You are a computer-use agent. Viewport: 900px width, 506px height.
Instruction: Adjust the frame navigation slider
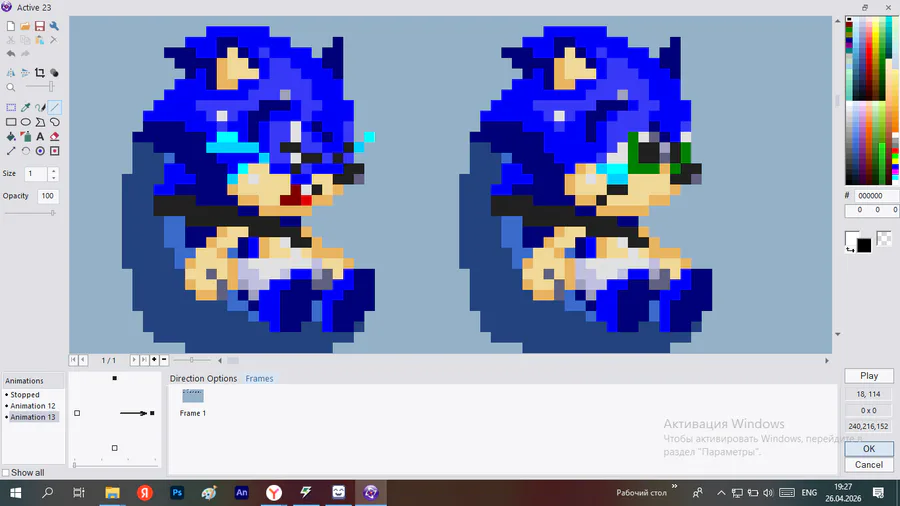click(x=192, y=360)
